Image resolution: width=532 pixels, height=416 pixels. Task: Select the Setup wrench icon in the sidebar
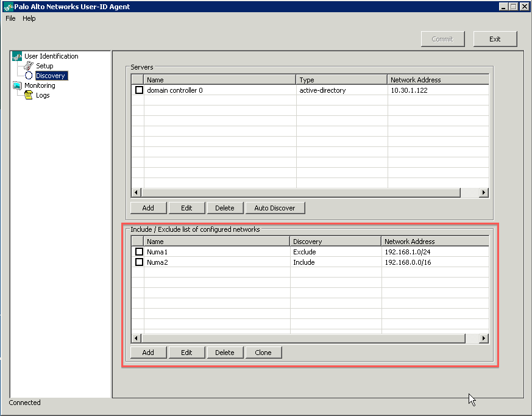[28, 65]
